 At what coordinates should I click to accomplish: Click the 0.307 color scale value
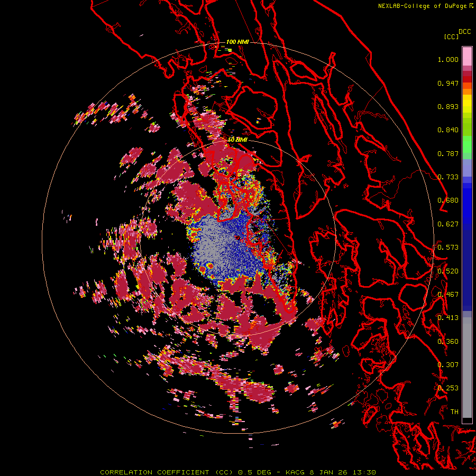click(x=448, y=365)
